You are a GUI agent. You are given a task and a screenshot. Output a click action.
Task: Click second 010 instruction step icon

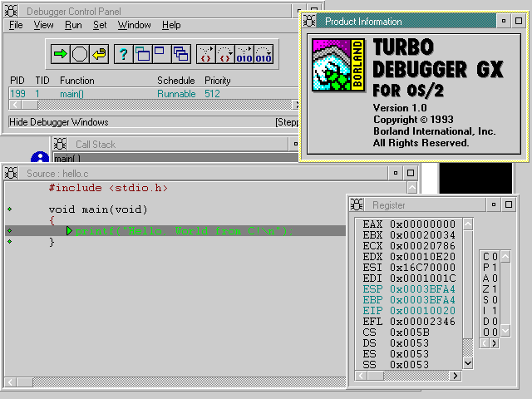point(264,54)
